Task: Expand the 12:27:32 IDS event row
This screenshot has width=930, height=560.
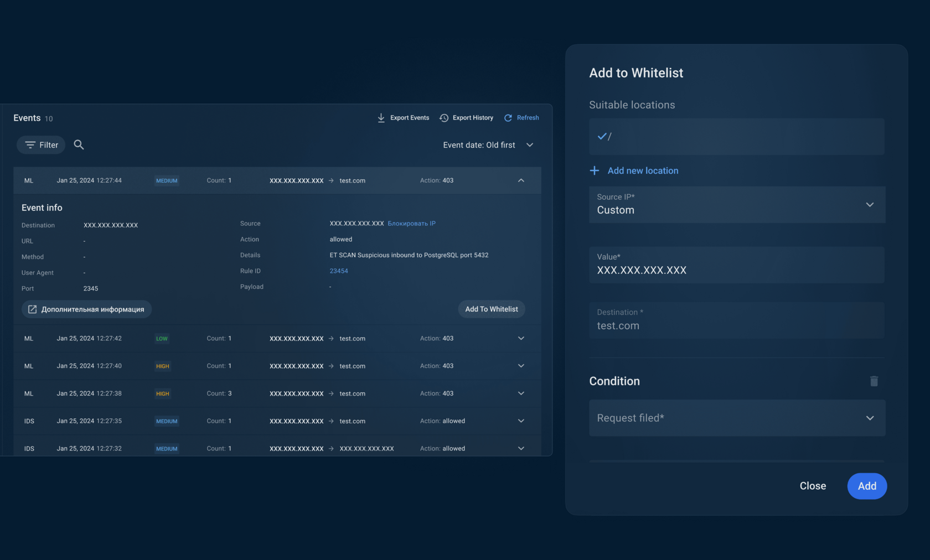Action: pos(521,448)
